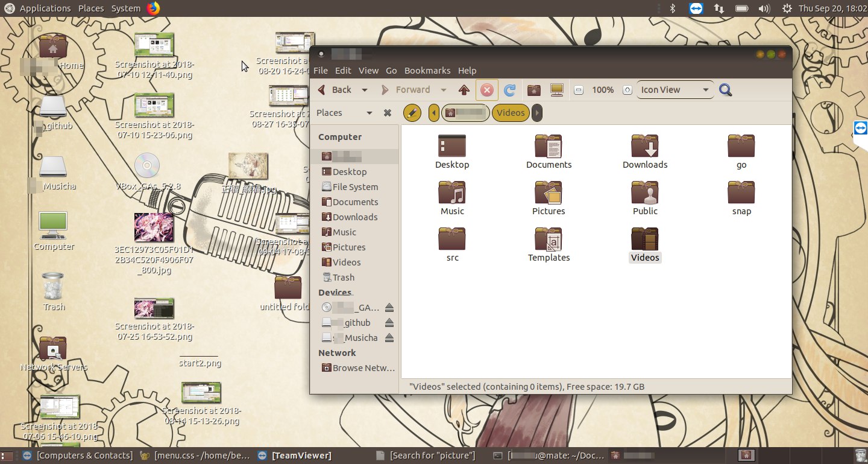Open the Bookmarks menu
This screenshot has height=464, width=868.
point(427,71)
